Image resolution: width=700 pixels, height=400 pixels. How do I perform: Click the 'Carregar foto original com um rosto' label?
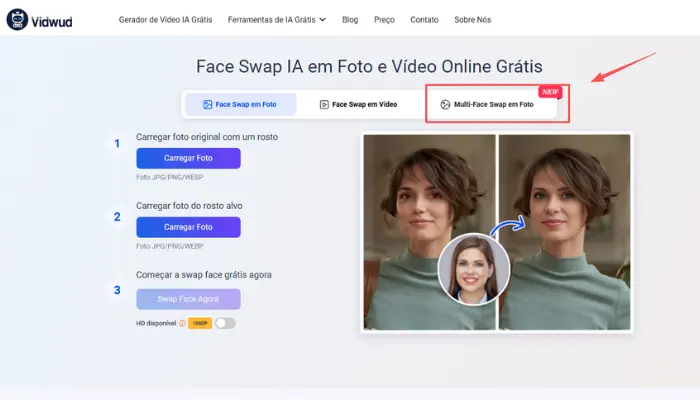[x=207, y=137]
